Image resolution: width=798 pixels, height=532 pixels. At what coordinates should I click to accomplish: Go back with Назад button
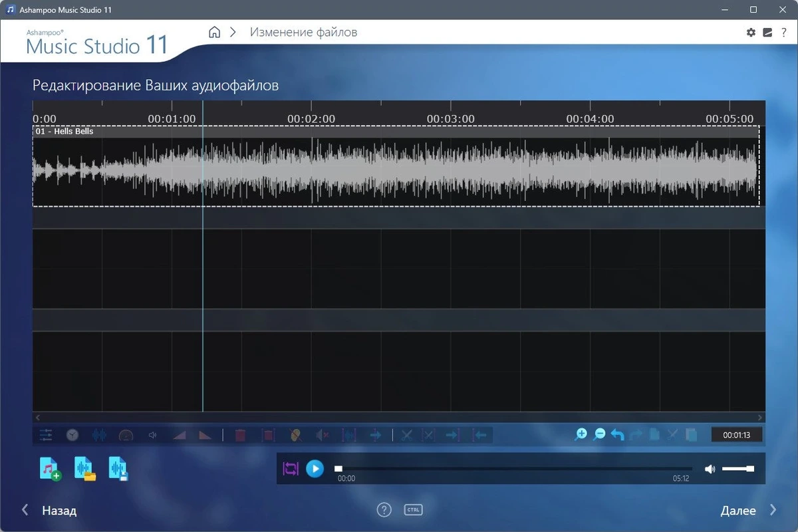(x=49, y=511)
